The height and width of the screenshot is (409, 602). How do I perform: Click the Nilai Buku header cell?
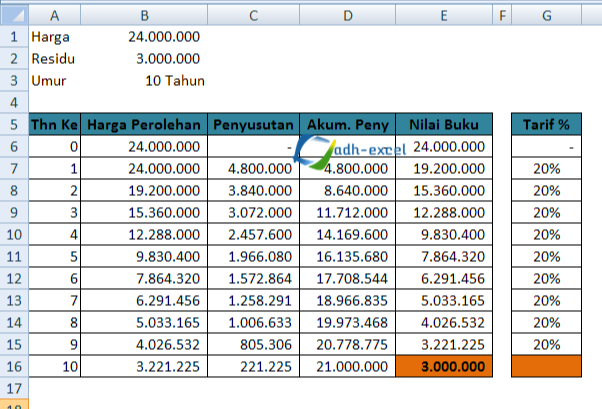[x=444, y=124]
